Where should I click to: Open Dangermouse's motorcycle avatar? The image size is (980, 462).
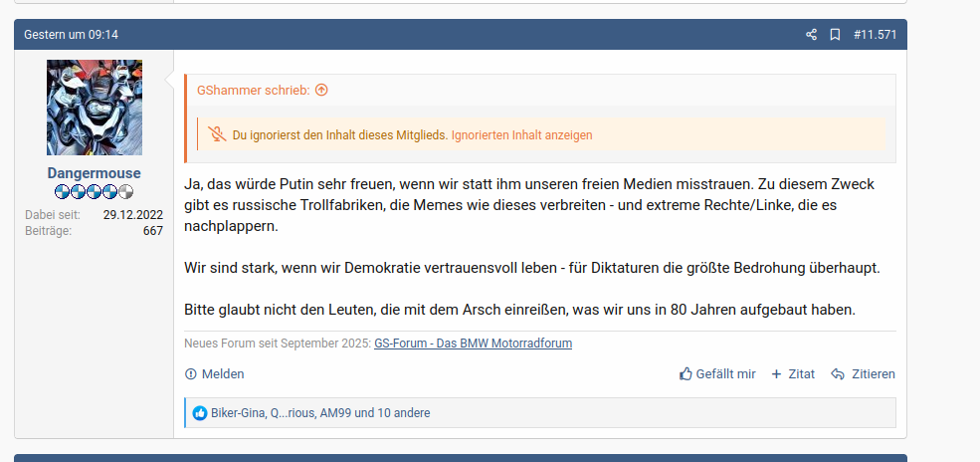pos(95,108)
